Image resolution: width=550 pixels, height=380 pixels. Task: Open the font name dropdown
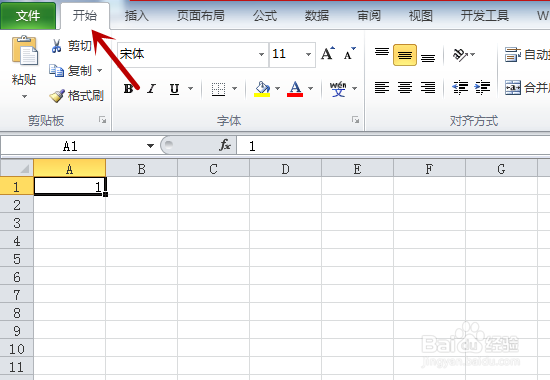(261, 54)
